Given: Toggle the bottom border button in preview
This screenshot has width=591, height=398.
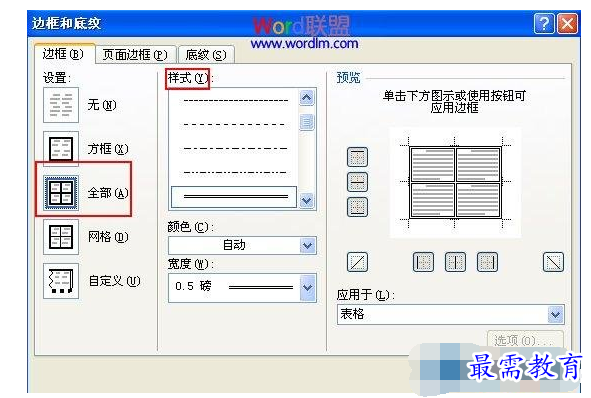Looking at the screenshot, I should click(357, 207).
